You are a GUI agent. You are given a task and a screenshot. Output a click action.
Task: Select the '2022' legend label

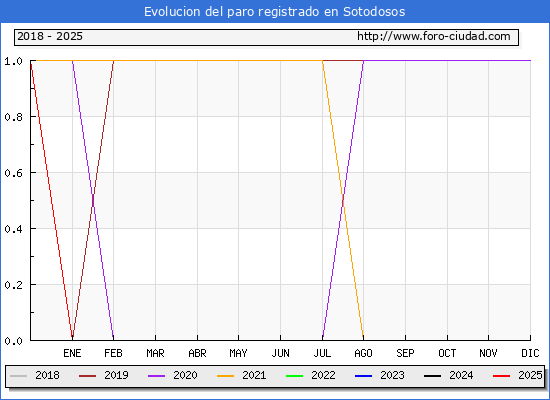pyautogui.click(x=323, y=375)
